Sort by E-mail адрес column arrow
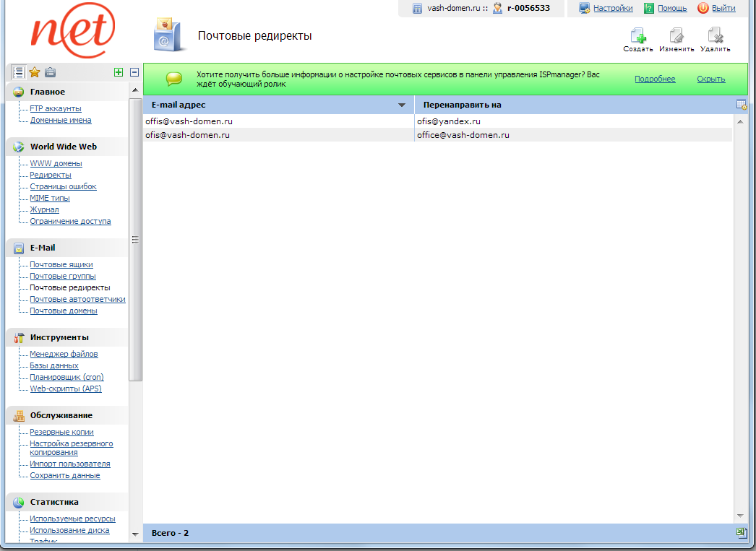Viewport: 756px width, 551px height. [403, 105]
